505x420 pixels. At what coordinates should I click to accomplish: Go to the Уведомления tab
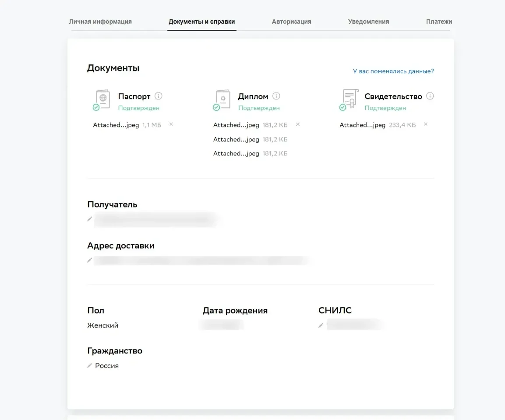click(x=368, y=21)
